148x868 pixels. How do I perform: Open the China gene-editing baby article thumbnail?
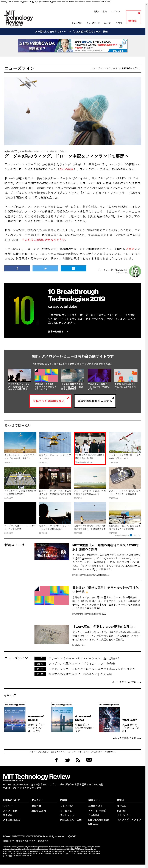pos(99,375)
